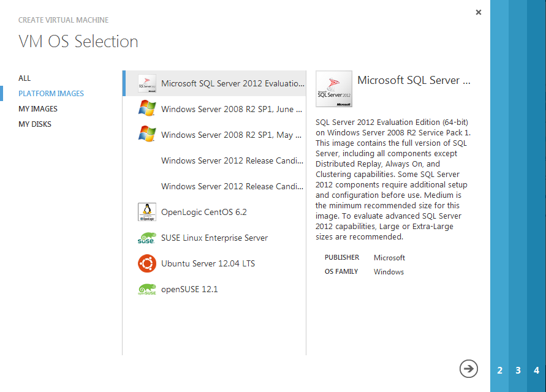This screenshot has height=392, width=546.
Task: Open MY DISKS category
Action: (x=35, y=124)
